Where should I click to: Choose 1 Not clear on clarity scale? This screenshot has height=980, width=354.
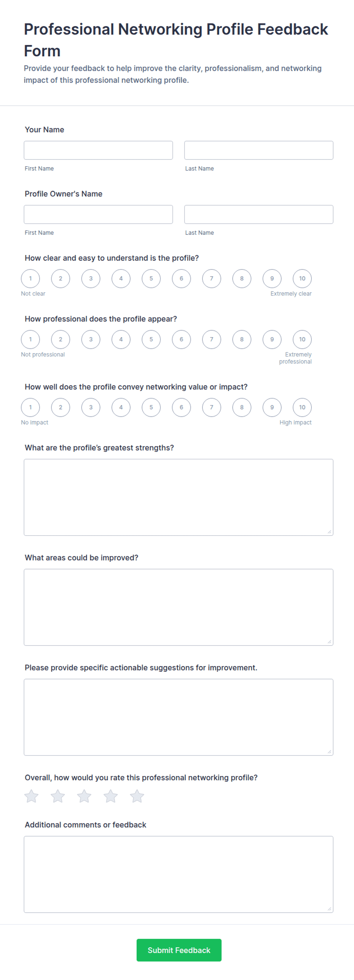coord(30,279)
